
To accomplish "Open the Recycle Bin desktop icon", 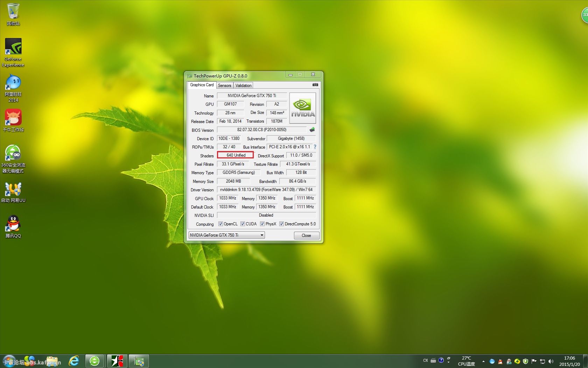I will pyautogui.click(x=13, y=14).
